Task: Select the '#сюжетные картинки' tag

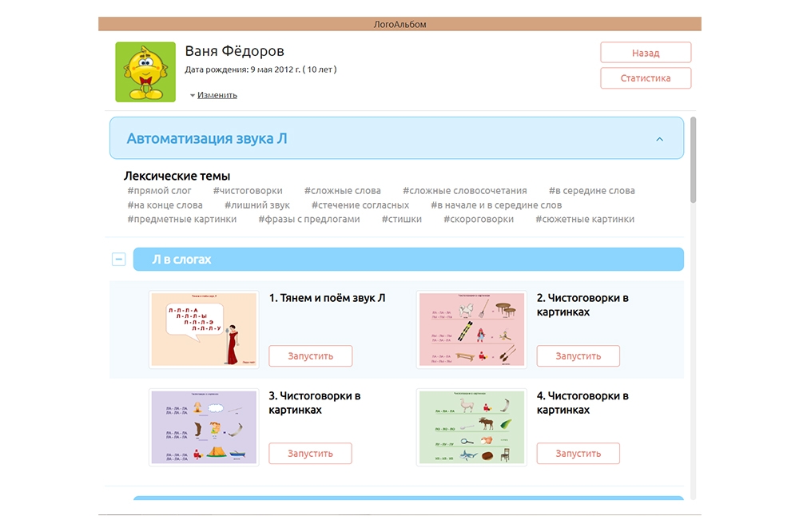Action: [x=585, y=219]
